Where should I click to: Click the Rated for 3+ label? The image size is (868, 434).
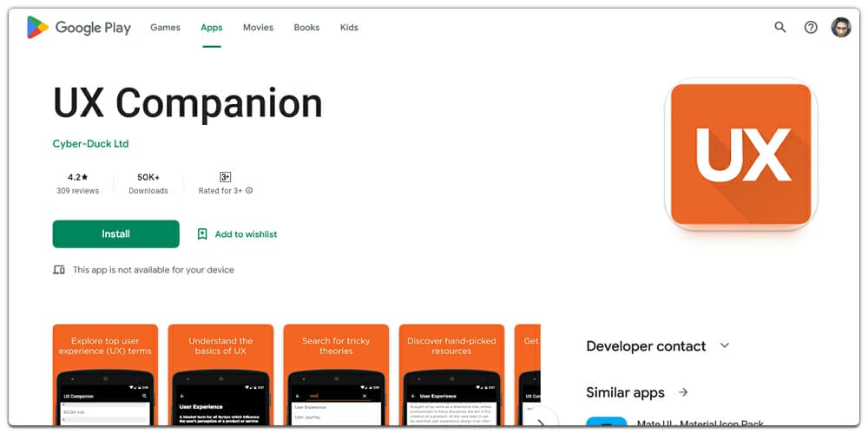coord(220,191)
